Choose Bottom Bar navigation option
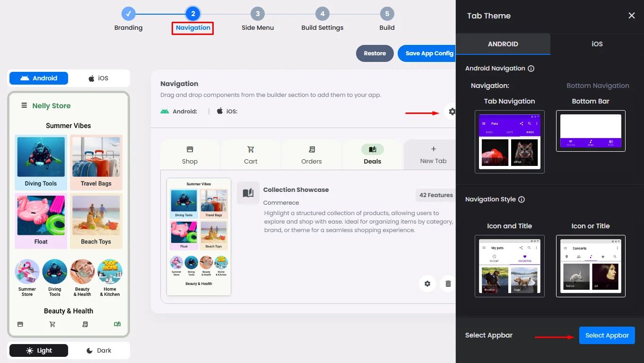The width and height of the screenshot is (644, 363). pos(591,131)
